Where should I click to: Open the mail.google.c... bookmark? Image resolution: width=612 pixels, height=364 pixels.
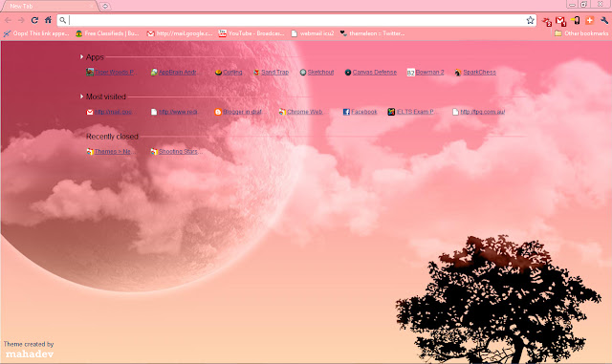pyautogui.click(x=180, y=33)
